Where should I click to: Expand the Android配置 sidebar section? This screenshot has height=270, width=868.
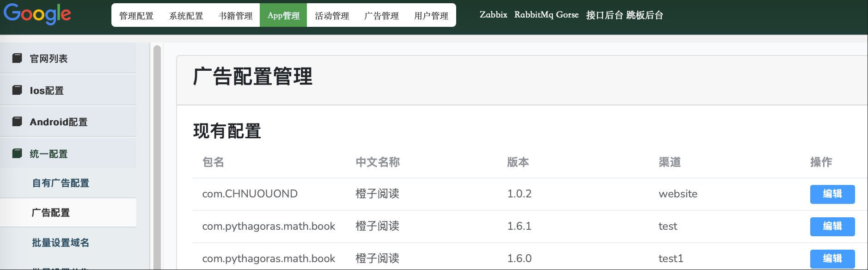58,122
